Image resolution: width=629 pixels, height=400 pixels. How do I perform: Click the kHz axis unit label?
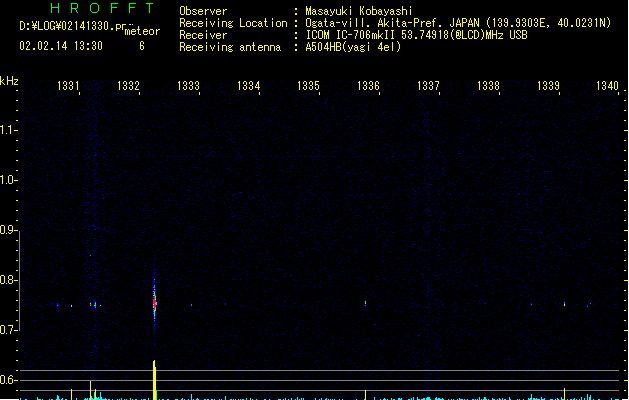coord(9,81)
